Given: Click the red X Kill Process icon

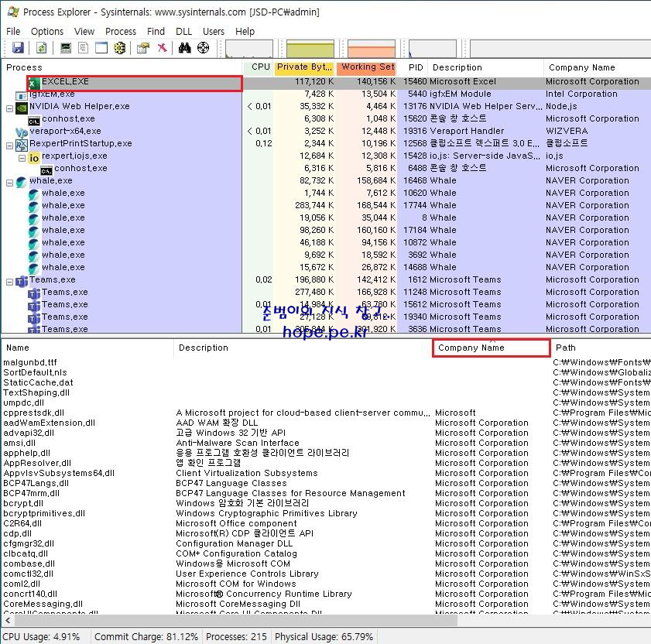Looking at the screenshot, I should pos(162,48).
